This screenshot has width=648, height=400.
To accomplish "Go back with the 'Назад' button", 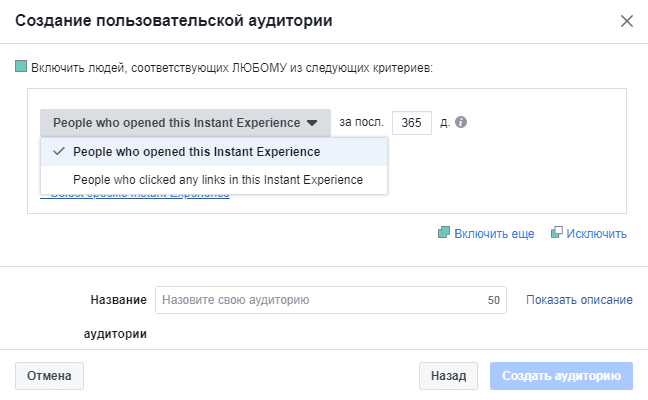I will click(448, 376).
